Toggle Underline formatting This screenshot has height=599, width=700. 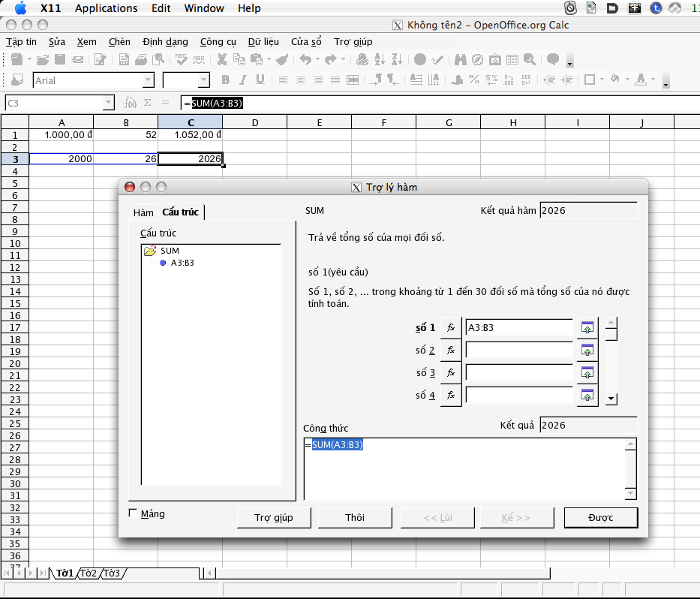pos(260,80)
